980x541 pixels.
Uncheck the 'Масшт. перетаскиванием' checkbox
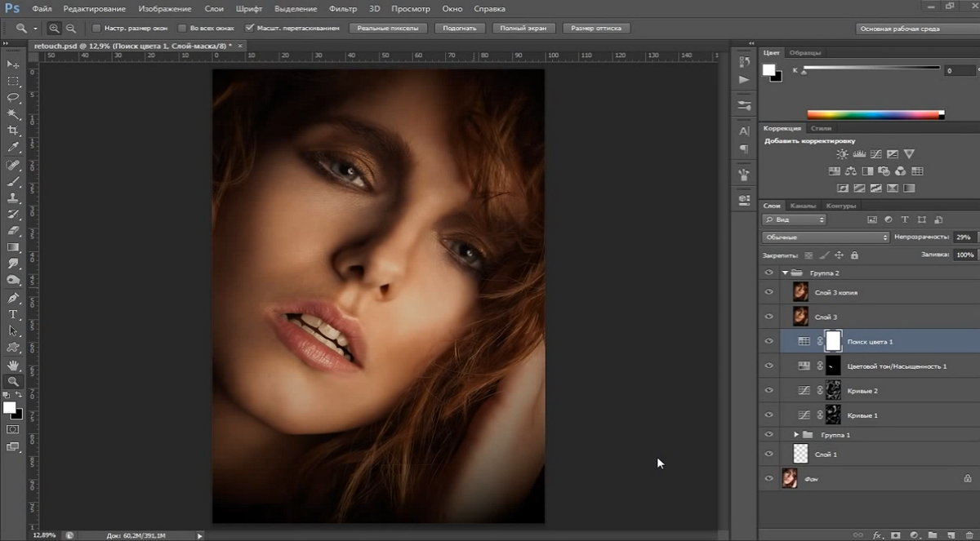point(250,28)
